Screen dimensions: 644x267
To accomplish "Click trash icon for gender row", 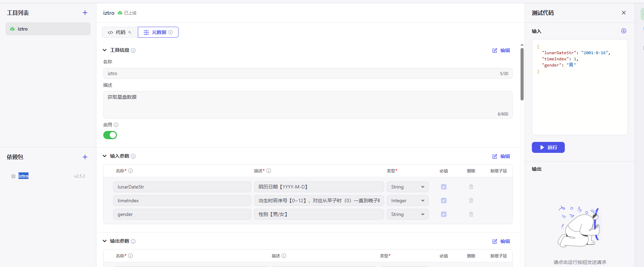I will click(471, 214).
